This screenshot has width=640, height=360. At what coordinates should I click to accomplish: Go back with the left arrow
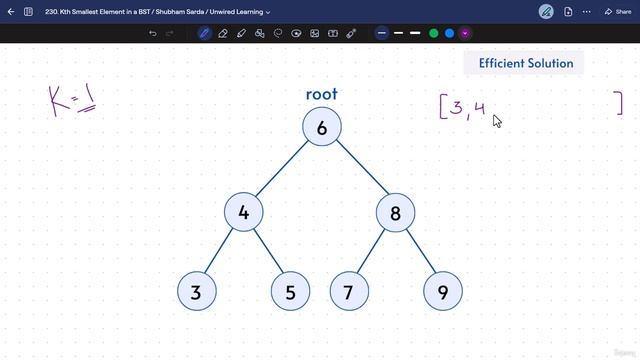(x=11, y=12)
